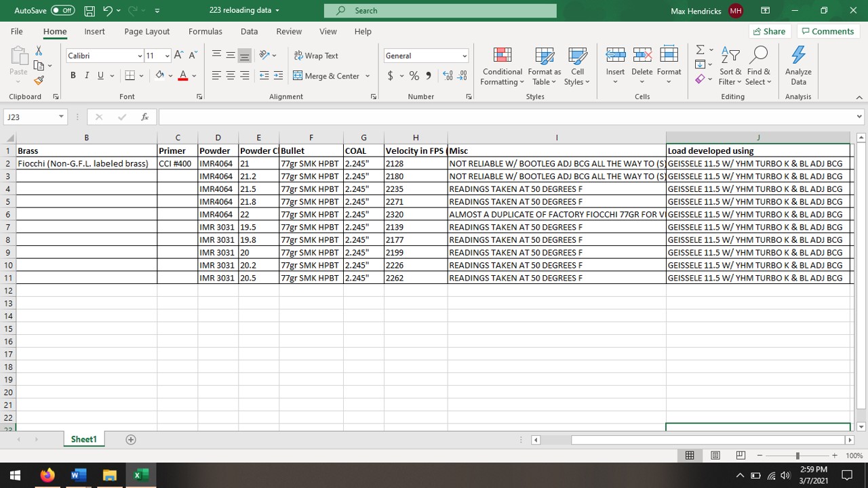This screenshot has height=488, width=868.
Task: Click the Paste clipboard icon
Action: point(18,56)
